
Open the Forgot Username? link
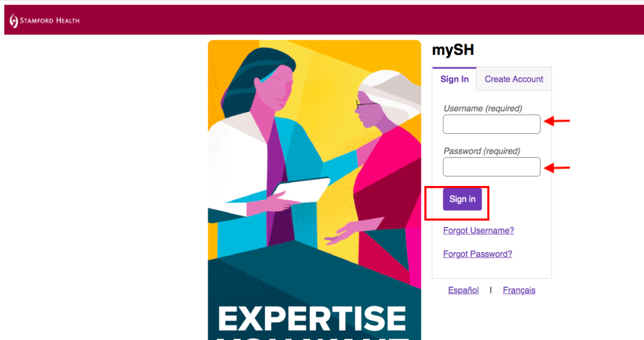click(x=479, y=231)
